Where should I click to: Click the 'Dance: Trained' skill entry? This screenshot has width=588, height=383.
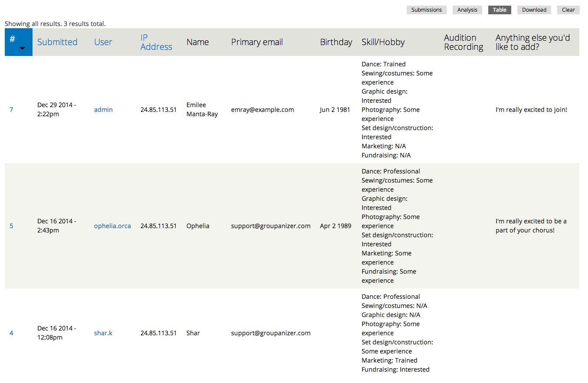pos(383,64)
